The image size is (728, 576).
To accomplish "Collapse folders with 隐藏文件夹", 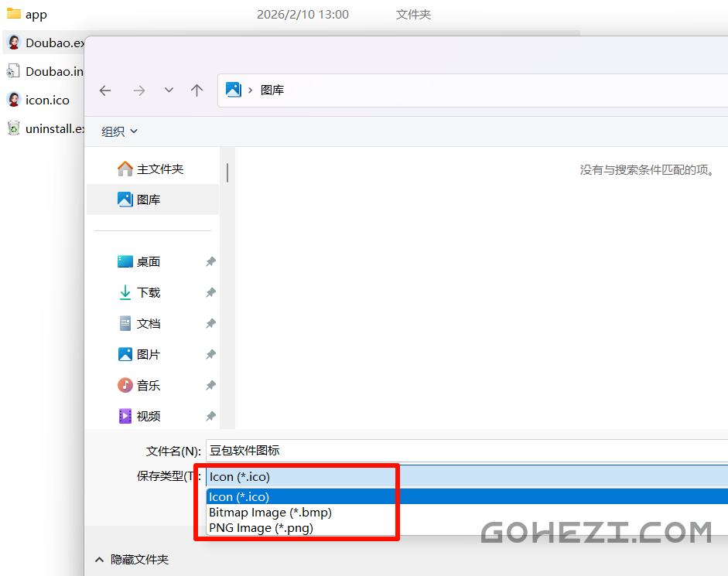I will point(132,559).
